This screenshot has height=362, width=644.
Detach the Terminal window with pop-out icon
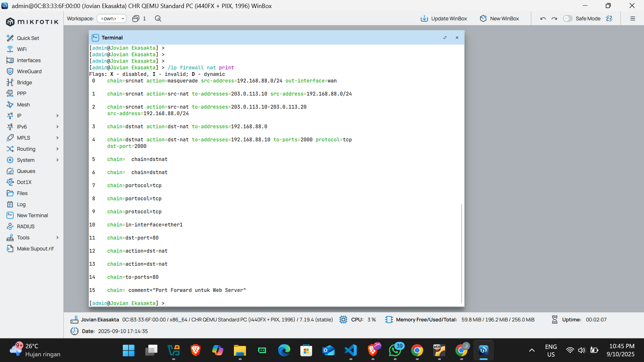[445, 38]
